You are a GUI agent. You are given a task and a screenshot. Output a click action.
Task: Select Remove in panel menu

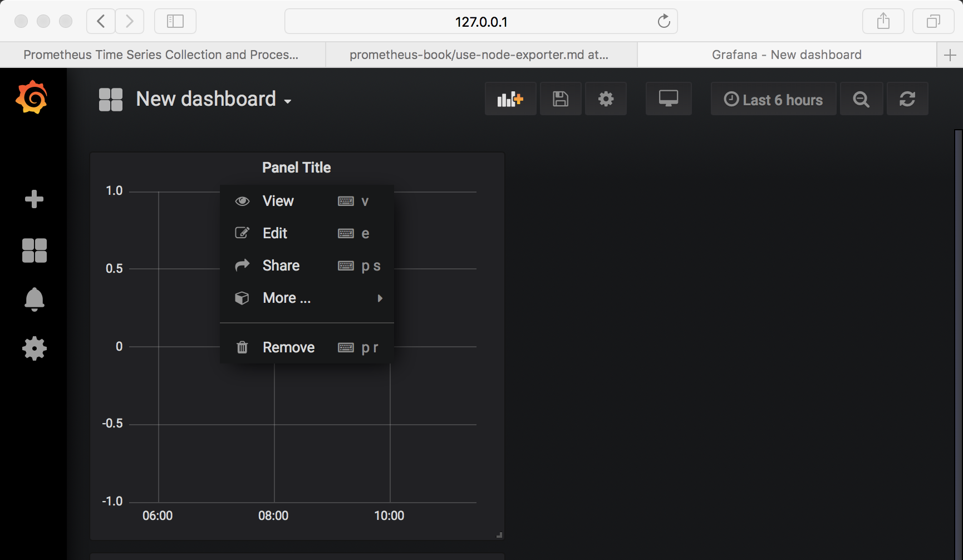[x=307, y=347]
